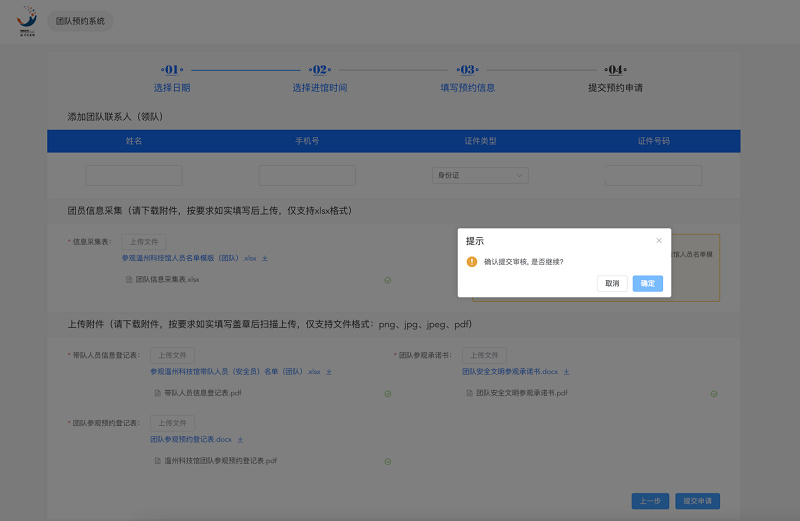
Task: Confirm submission with the 确定 button
Action: point(647,283)
